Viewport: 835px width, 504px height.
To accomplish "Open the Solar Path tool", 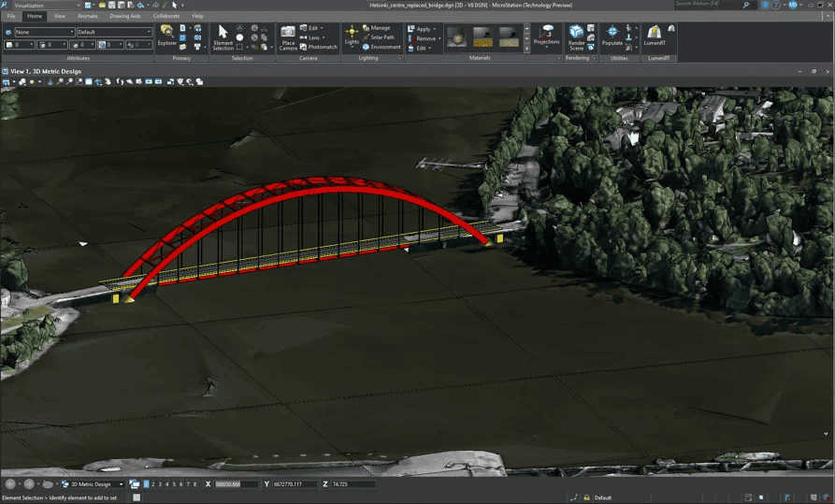I will (379, 37).
